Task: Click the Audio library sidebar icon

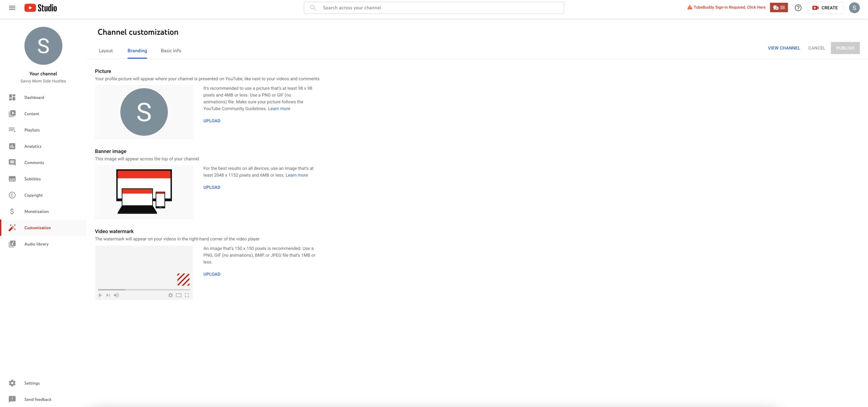Action: click(12, 244)
